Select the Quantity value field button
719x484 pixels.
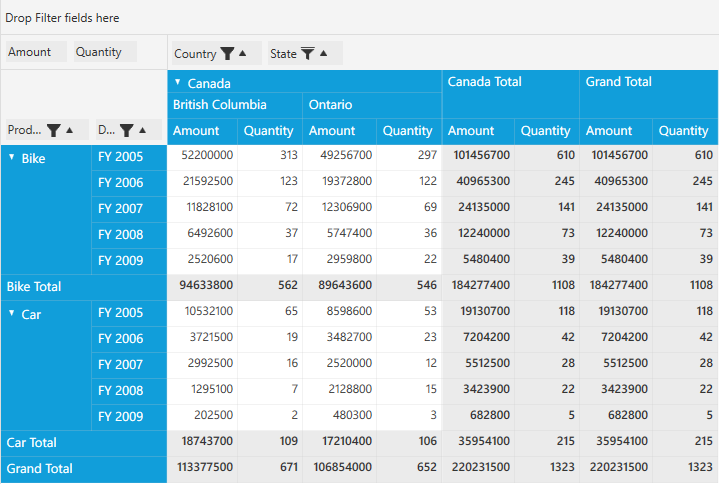104,52
